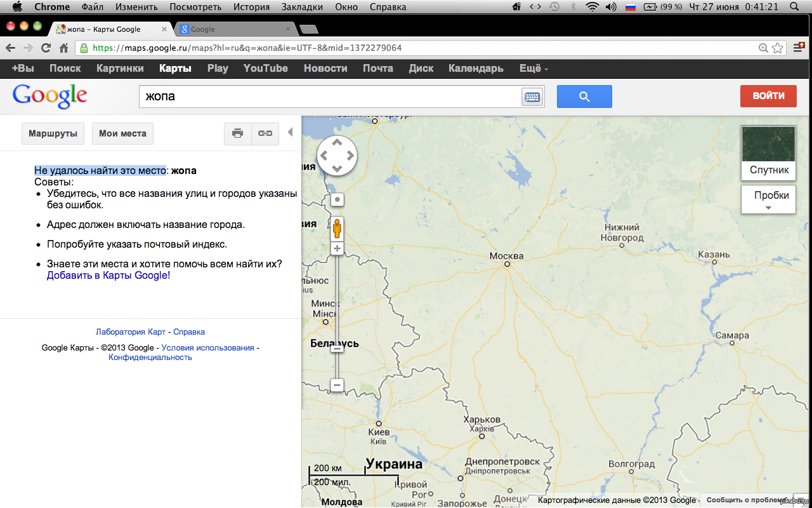
Task: Click the my-location round button
Action: [337, 199]
